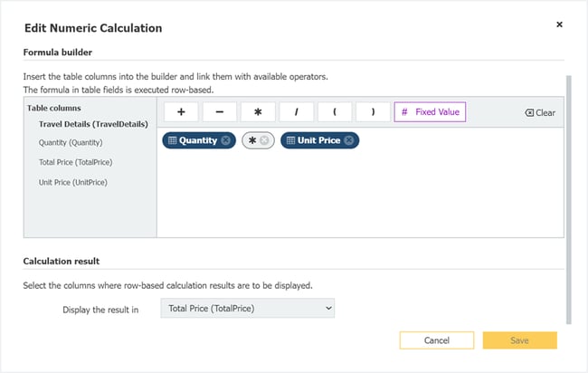
Task: Insert an opening parenthesis
Action: [334, 112]
